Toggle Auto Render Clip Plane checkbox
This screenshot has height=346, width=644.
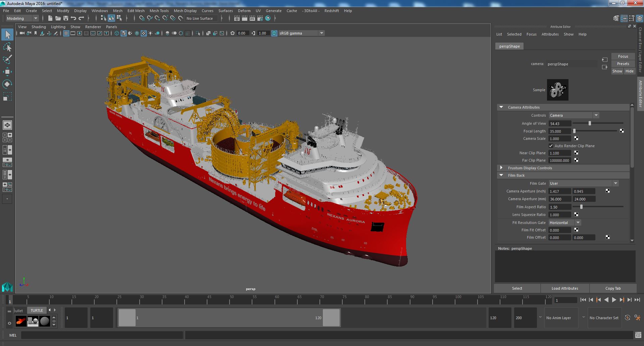(551, 146)
